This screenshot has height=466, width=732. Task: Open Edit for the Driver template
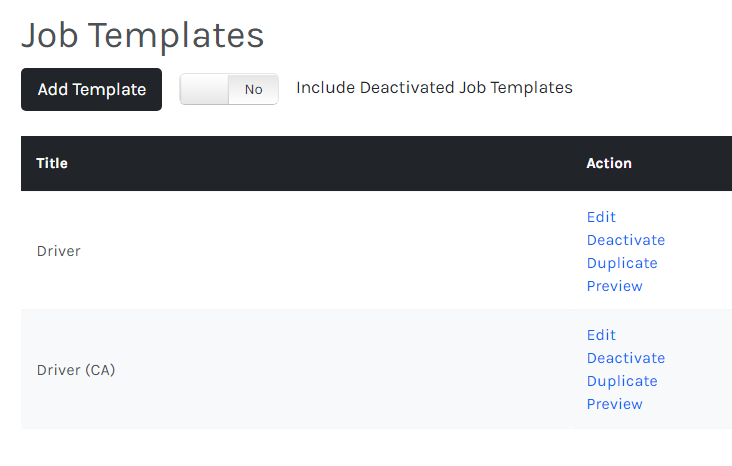pyautogui.click(x=601, y=217)
